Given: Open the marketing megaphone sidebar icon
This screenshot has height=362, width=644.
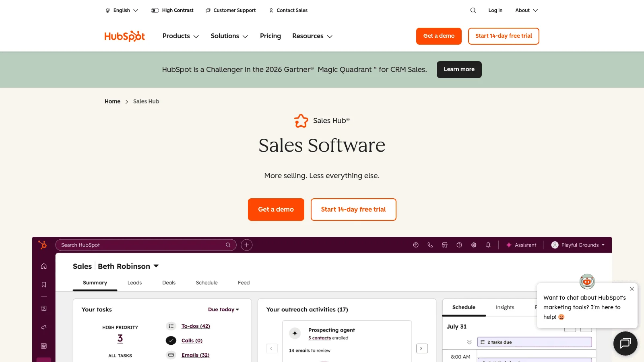Looking at the screenshot, I should (x=44, y=327).
